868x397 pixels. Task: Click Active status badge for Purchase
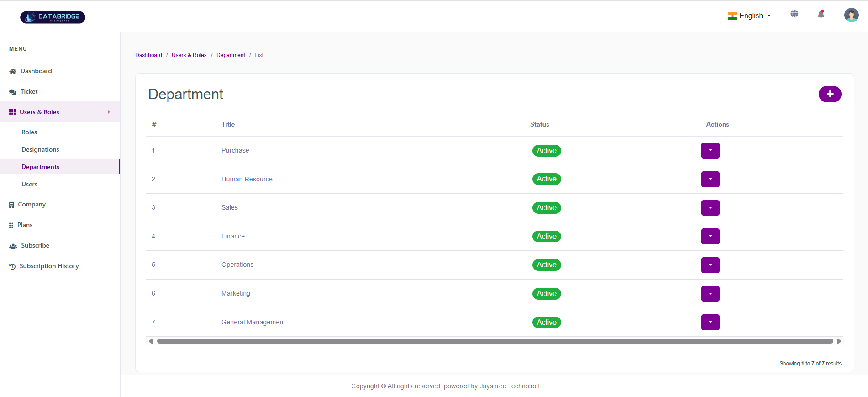pos(547,150)
